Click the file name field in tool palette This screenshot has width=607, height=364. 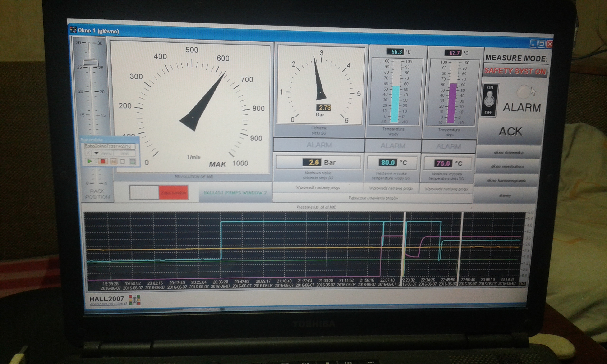tap(110, 146)
